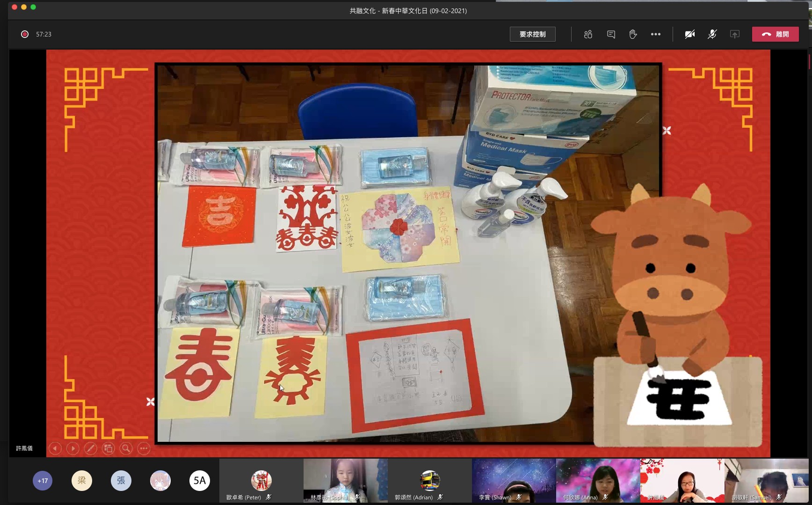The image size is (812, 505).
Task: Click the 57:23 meeting timer
Action: (x=43, y=34)
